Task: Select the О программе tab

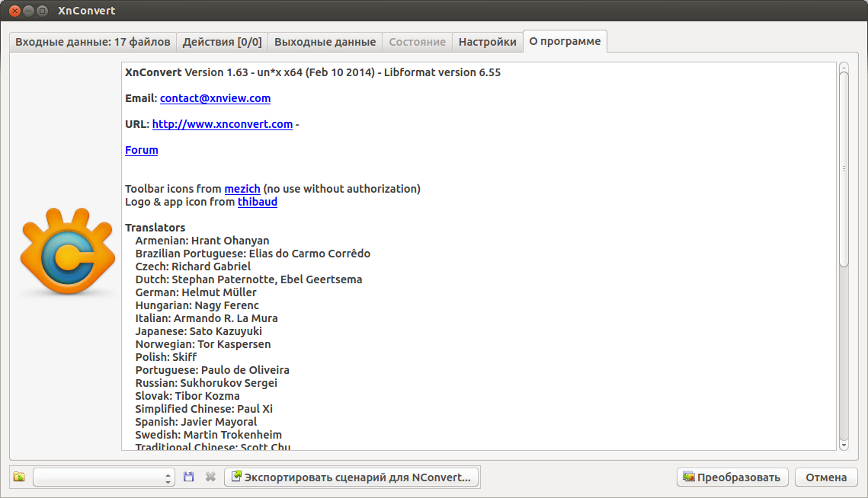Action: (x=565, y=41)
